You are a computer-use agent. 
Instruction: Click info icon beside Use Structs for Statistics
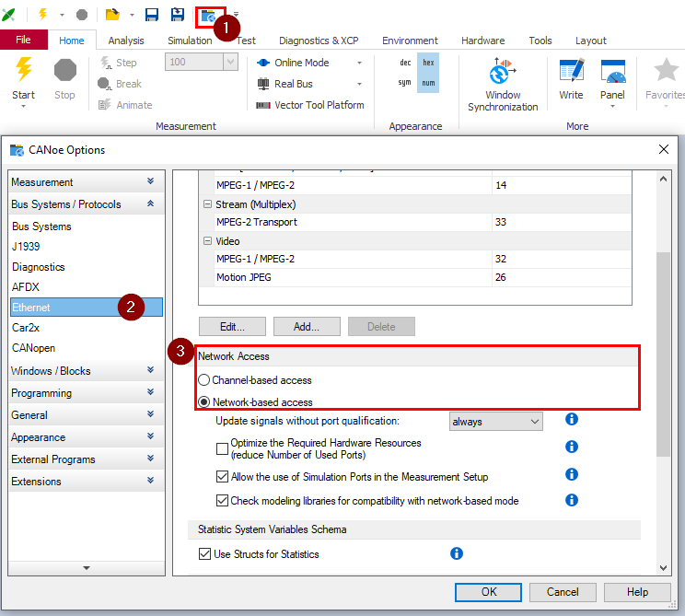point(456,553)
